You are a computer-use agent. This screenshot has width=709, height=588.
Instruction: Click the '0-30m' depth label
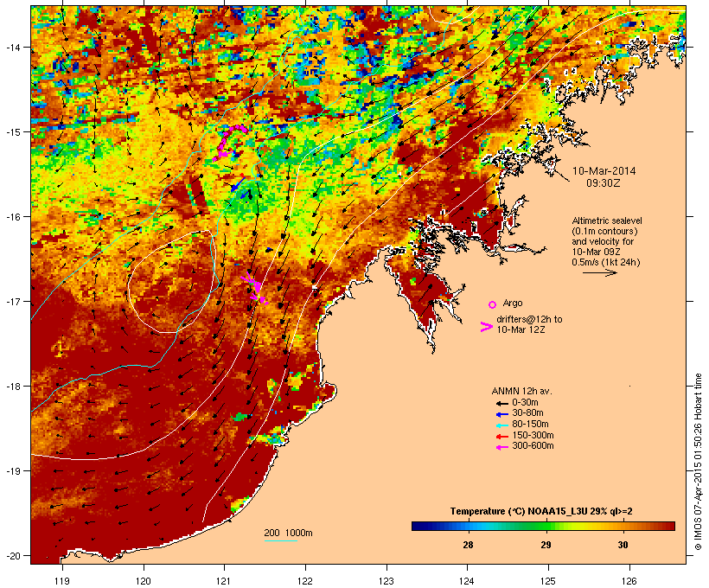pos(525,403)
